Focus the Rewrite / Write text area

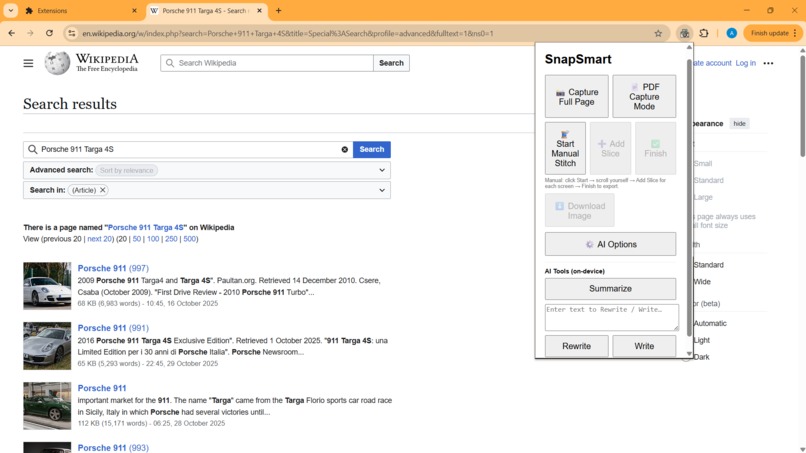coord(612,317)
